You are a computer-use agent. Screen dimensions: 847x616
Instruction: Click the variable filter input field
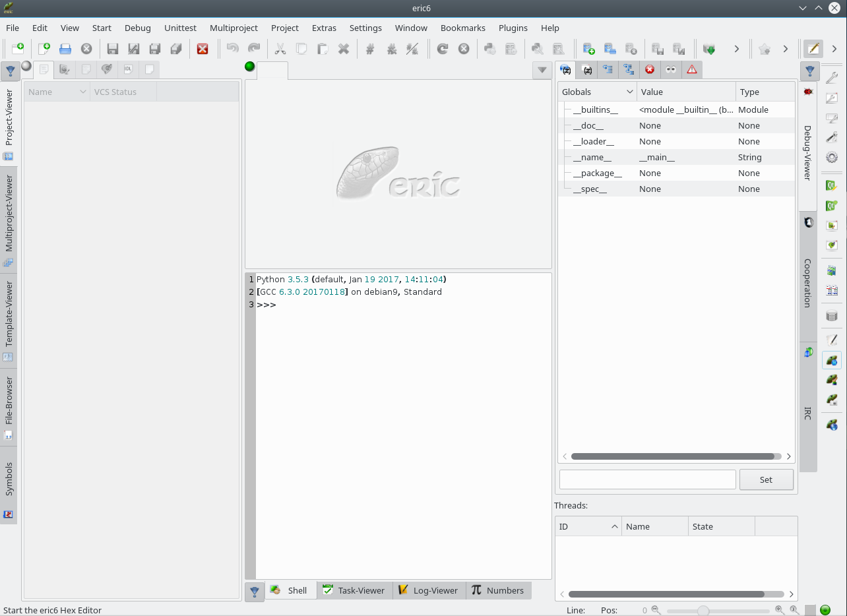pyautogui.click(x=647, y=479)
